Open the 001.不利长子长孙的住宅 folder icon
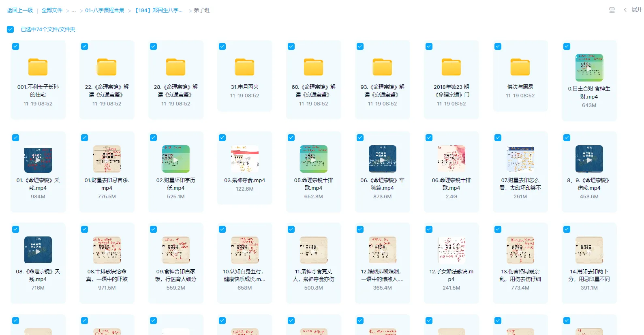644x335 pixels. pyautogui.click(x=38, y=67)
